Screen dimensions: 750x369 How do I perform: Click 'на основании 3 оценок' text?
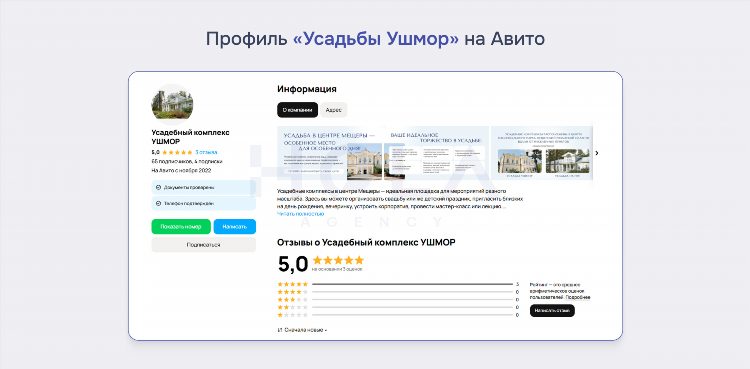337,269
